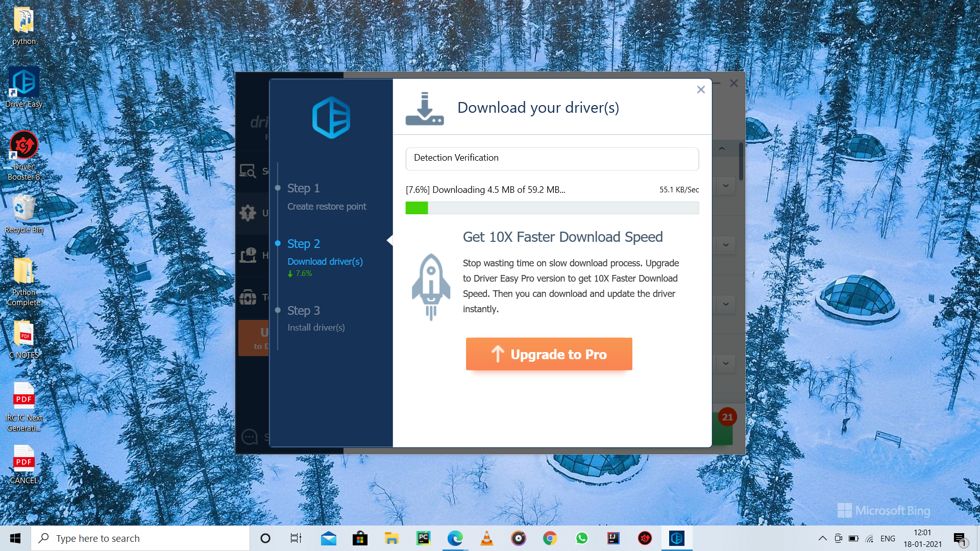Collapse the top chevron in driver list
This screenshot has width=980, height=551.
coord(722,148)
